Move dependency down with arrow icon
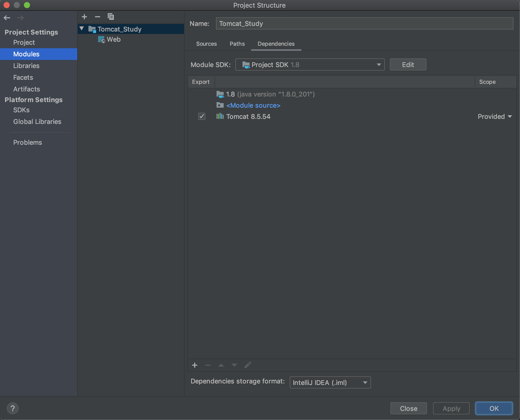Image resolution: width=520 pixels, height=420 pixels. pyautogui.click(x=234, y=365)
